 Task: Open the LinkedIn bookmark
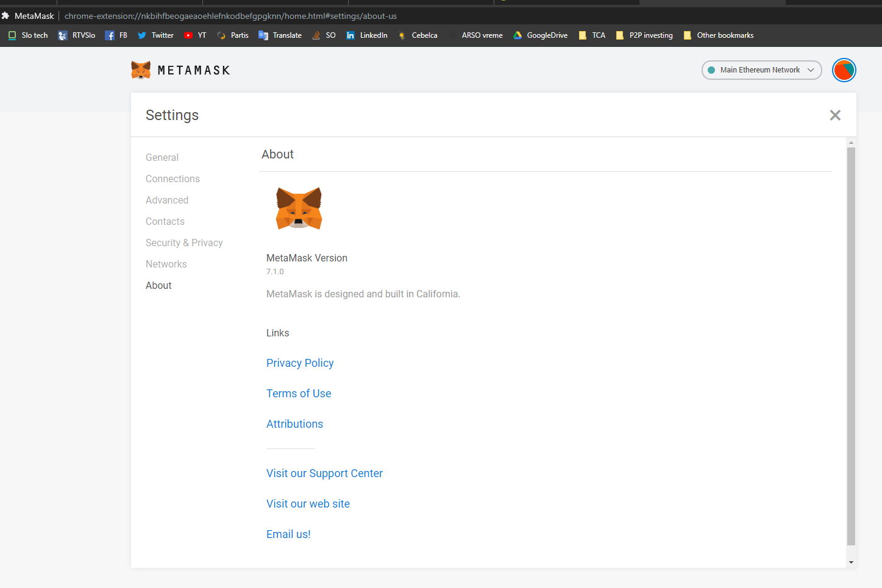tap(366, 35)
